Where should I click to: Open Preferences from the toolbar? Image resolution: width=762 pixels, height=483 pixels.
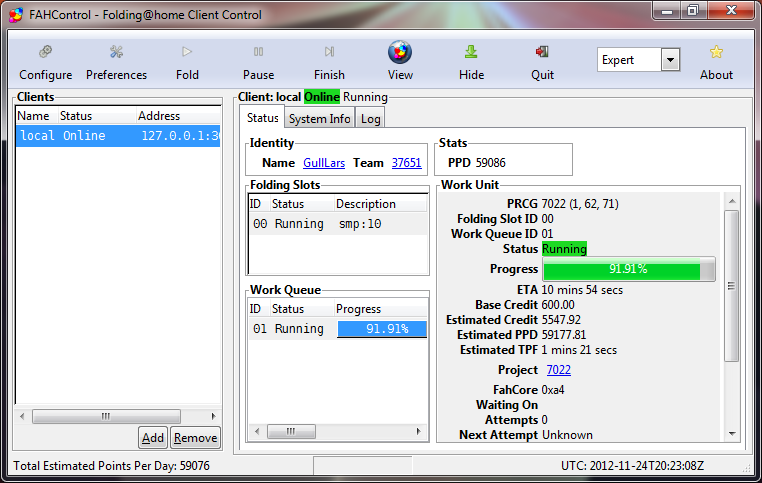click(x=116, y=63)
